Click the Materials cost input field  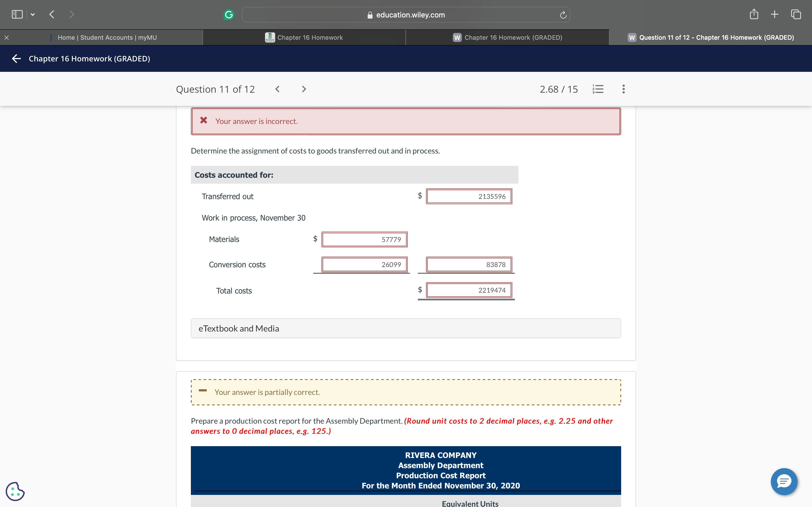(364, 239)
